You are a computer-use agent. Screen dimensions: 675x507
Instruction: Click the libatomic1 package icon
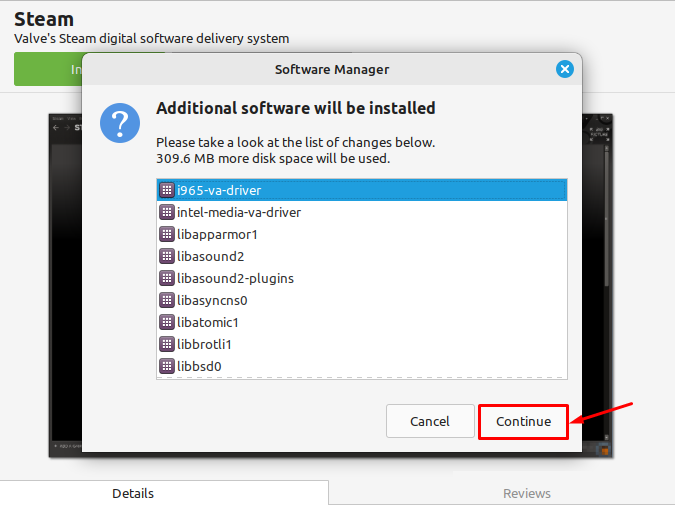click(167, 322)
